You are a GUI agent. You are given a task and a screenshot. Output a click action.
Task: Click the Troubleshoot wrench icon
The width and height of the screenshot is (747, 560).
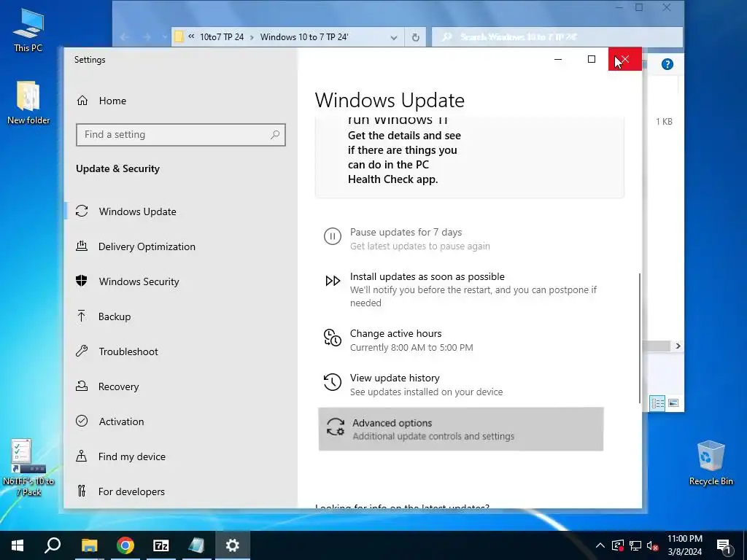82,351
